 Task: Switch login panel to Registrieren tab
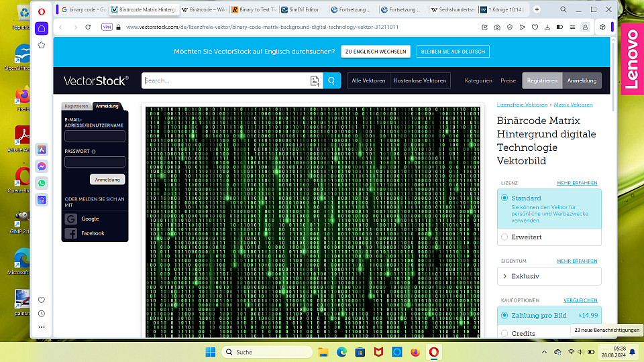coord(76,106)
